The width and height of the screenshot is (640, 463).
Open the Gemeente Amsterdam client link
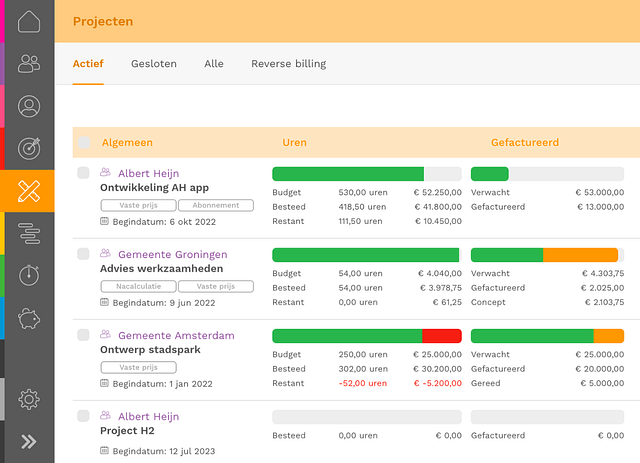pos(176,335)
